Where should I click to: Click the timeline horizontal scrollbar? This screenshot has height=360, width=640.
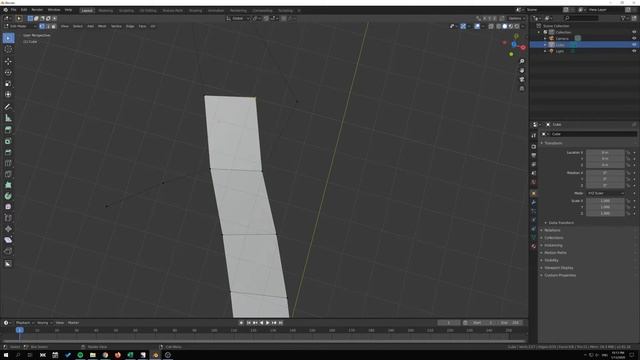pyautogui.click(x=264, y=341)
